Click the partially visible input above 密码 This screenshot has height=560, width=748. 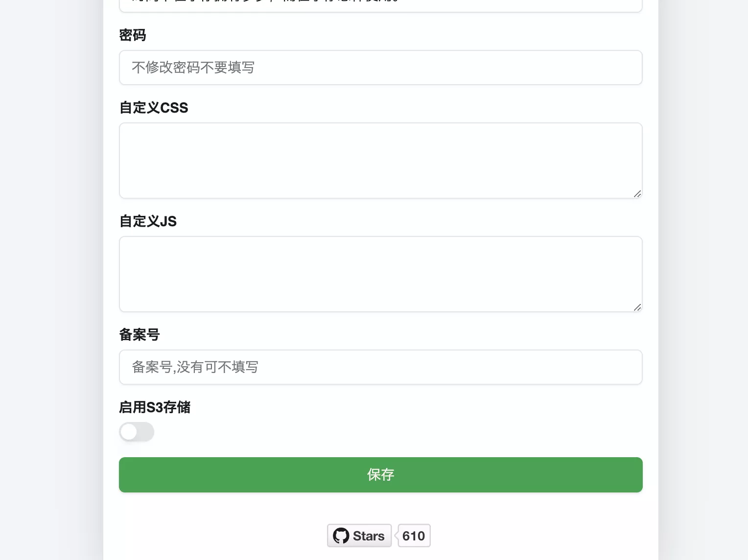[x=381, y=6]
